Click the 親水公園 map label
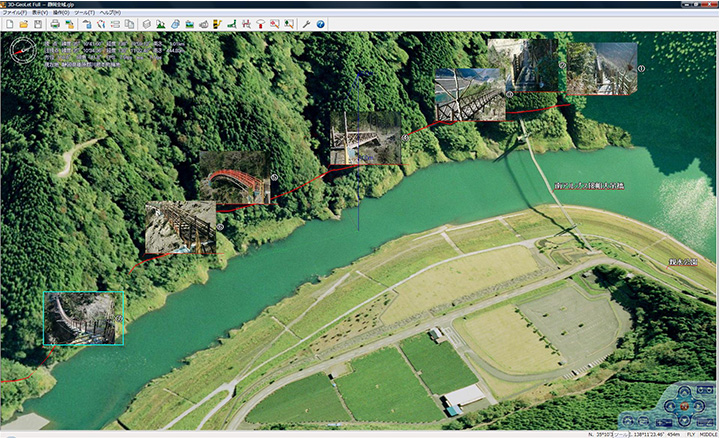The width and height of the screenshot is (720, 438). [683, 262]
